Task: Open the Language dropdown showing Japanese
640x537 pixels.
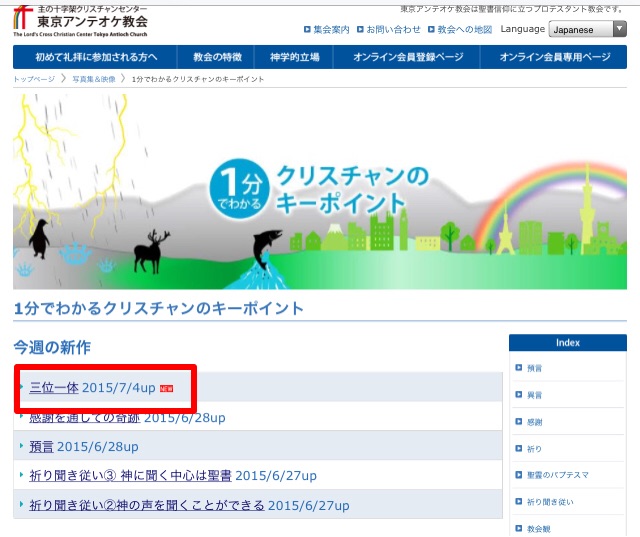Action: pos(588,30)
